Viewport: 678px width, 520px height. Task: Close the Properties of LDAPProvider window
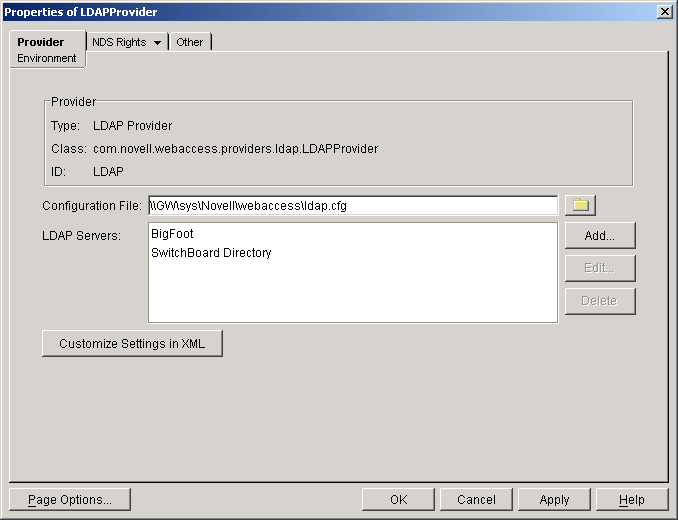(x=664, y=12)
